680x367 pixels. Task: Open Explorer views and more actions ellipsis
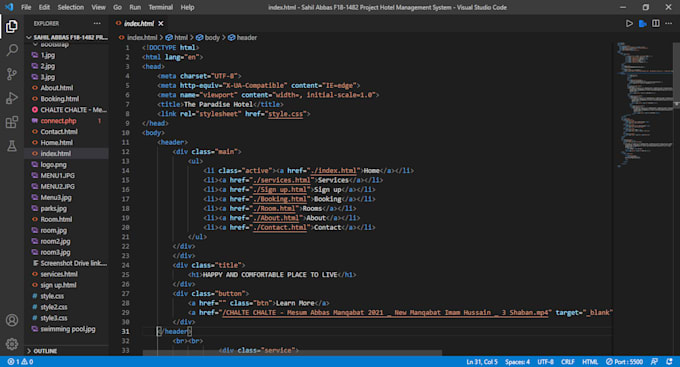97,23
